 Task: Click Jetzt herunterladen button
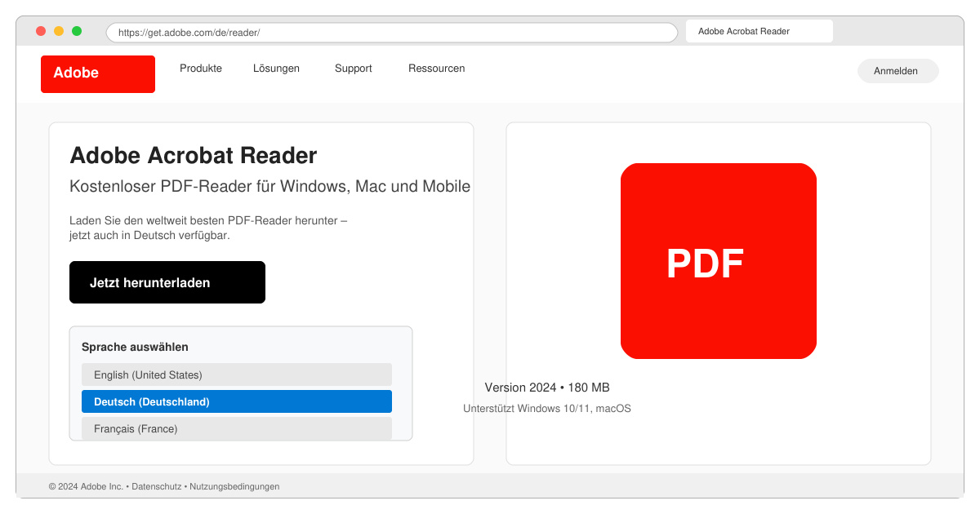pyautogui.click(x=167, y=282)
